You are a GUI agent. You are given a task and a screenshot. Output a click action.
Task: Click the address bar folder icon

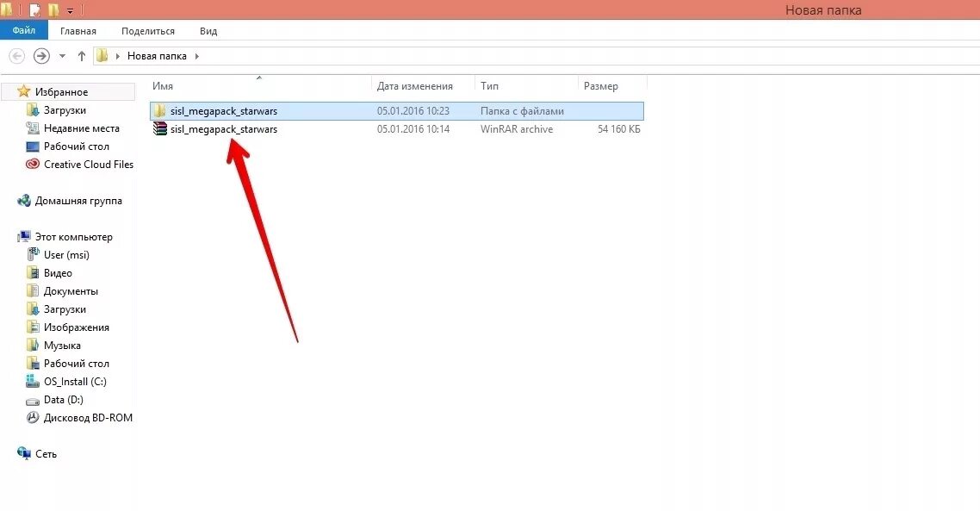pyautogui.click(x=102, y=56)
